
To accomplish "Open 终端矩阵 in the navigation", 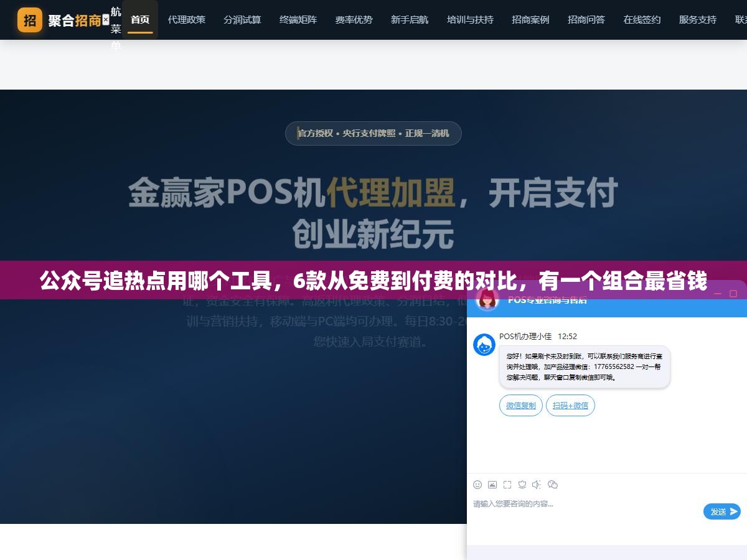I will click(x=298, y=20).
